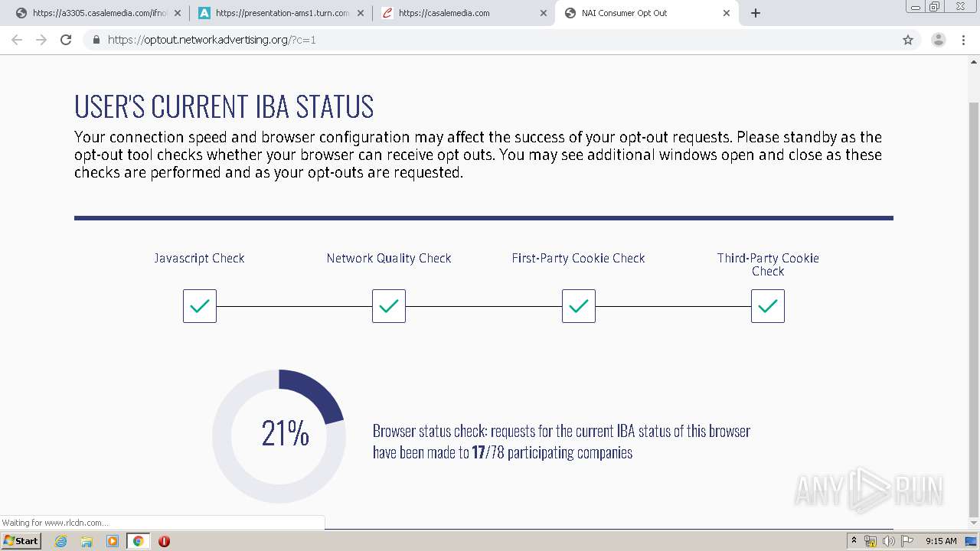Click the browser Forward arrow
Viewport: 980px width, 551px height.
[41, 40]
